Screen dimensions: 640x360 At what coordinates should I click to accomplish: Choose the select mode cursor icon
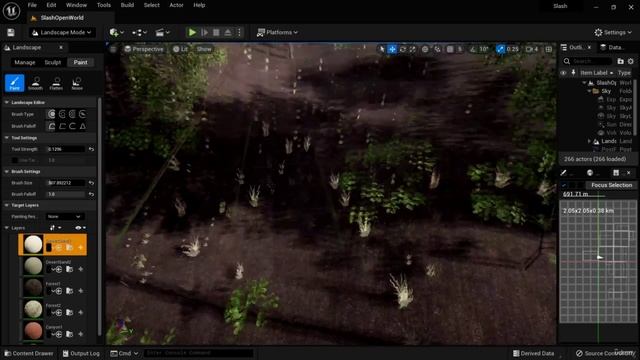382,49
